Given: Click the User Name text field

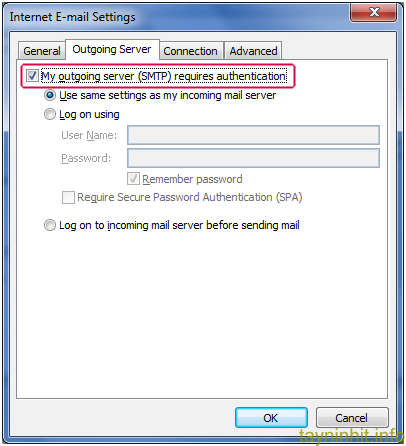Looking at the screenshot, I should pyautogui.click(x=253, y=135).
